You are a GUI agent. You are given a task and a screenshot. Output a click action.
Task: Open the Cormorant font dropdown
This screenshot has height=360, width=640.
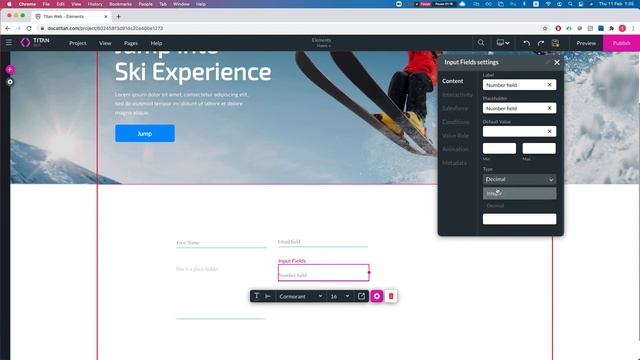click(301, 296)
